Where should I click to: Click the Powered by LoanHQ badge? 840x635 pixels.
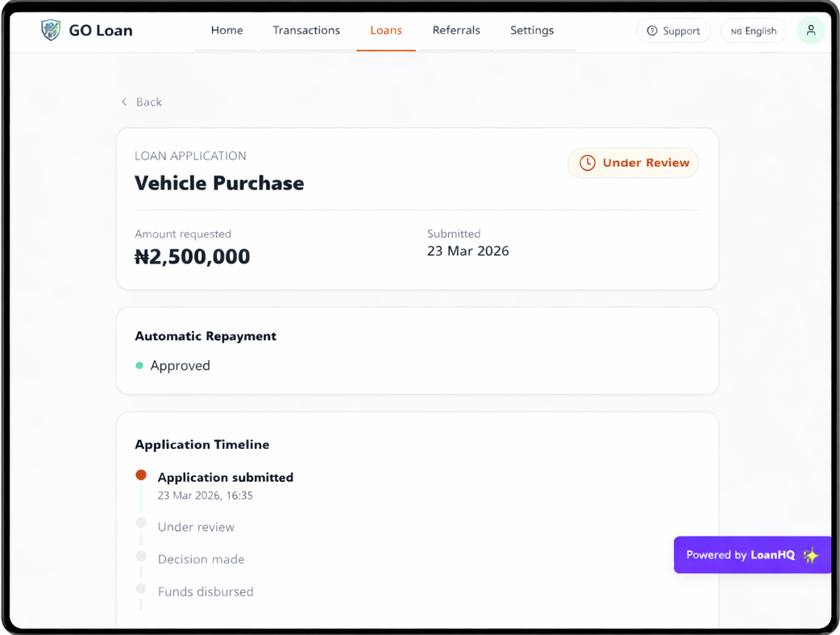(x=740, y=555)
